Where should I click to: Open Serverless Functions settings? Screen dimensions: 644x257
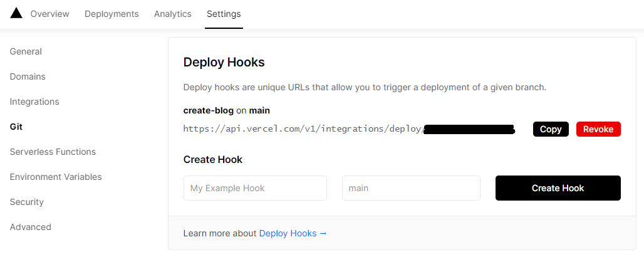[53, 152]
